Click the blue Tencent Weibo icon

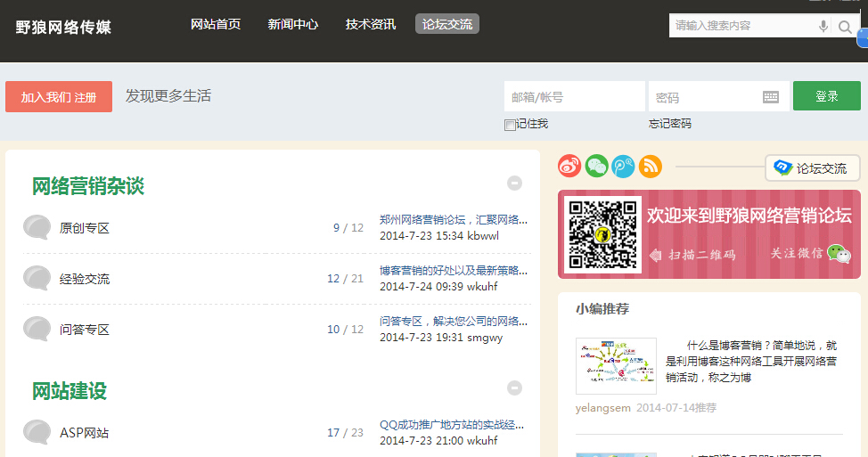pyautogui.click(x=623, y=166)
